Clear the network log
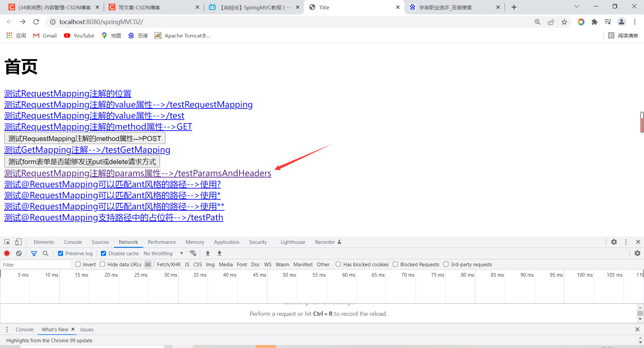This screenshot has width=644, height=348. 19,253
